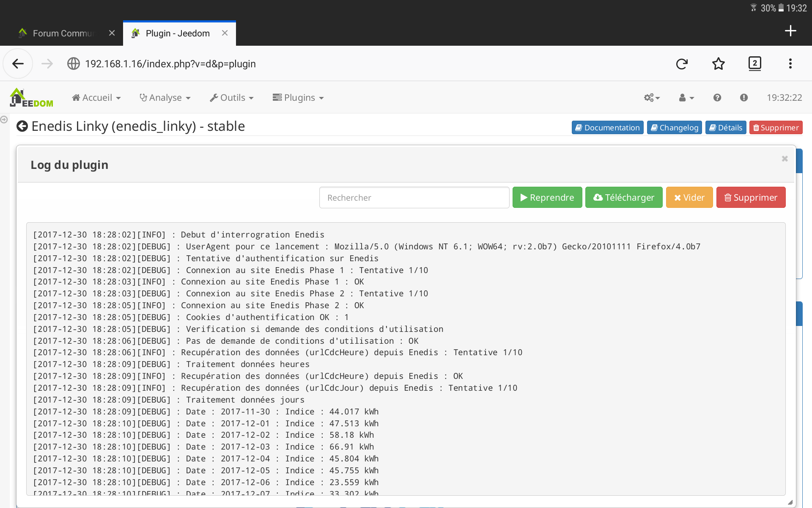Focus the Rechercher search field
Viewport: 812px width, 508px height.
click(414, 197)
